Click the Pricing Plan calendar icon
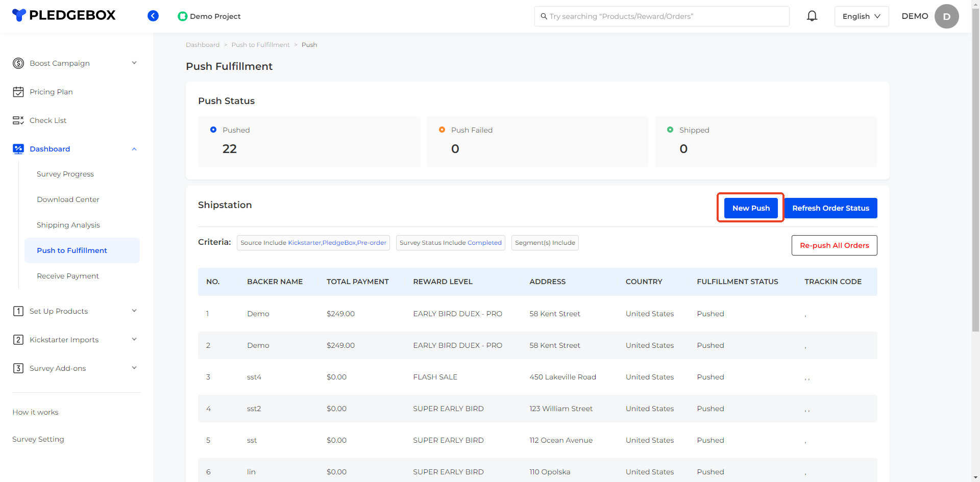Viewport: 980px width, 482px height. [x=18, y=92]
